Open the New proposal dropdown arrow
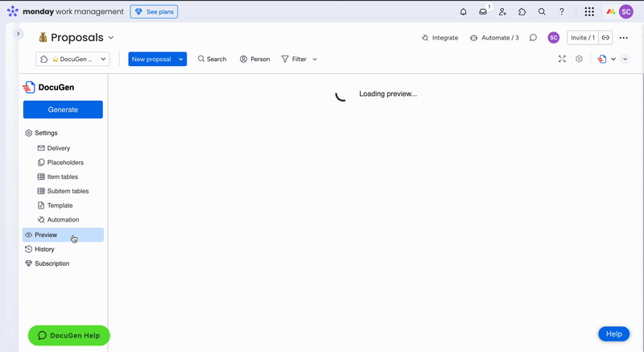This screenshot has height=352, width=644. (180, 59)
